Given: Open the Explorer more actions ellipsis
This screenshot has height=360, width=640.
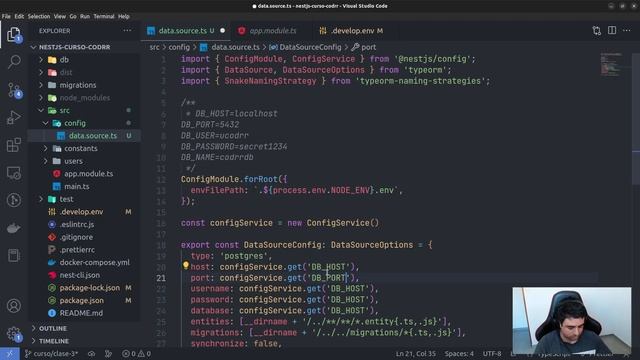Looking at the screenshot, I should (127, 31).
